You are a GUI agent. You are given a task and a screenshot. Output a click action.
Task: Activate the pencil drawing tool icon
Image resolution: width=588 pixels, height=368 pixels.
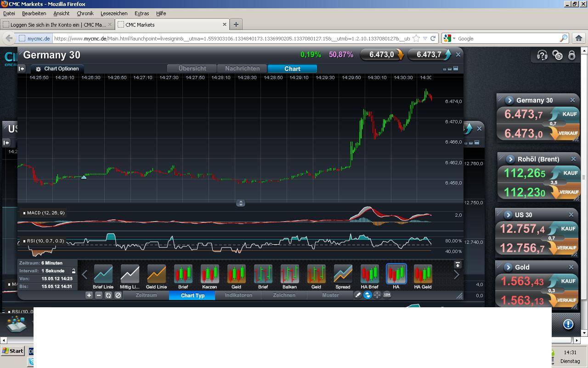[358, 295]
